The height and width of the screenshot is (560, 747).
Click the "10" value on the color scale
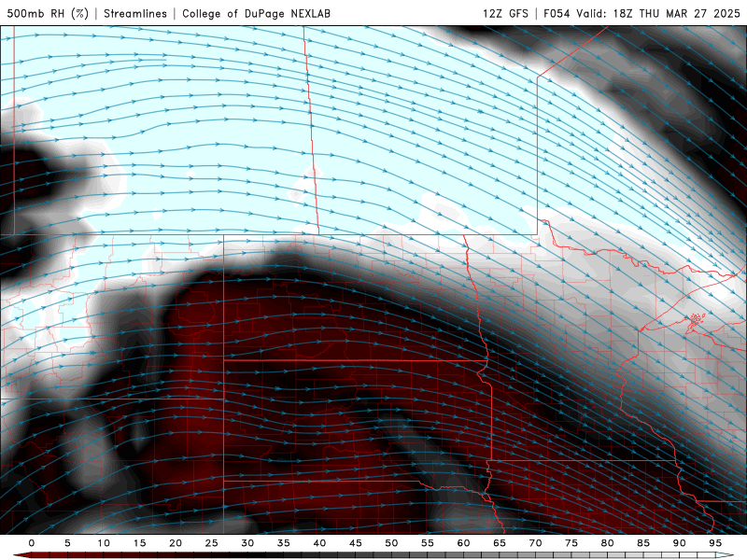point(104,543)
